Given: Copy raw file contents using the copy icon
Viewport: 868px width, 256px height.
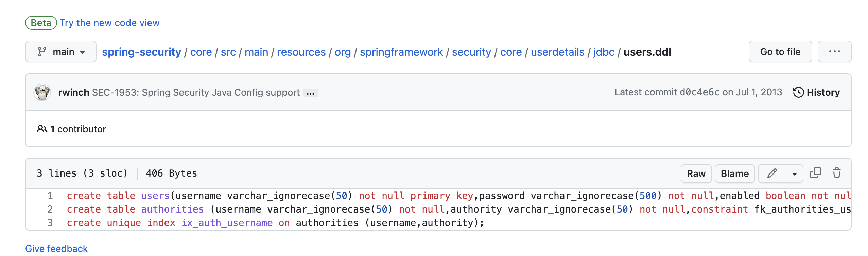Looking at the screenshot, I should click(815, 173).
